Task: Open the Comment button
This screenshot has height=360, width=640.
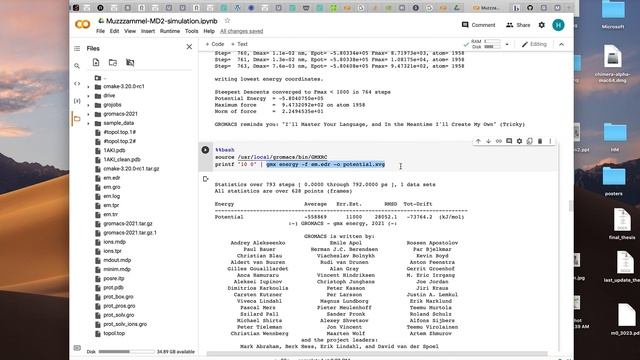Action: click(x=478, y=25)
